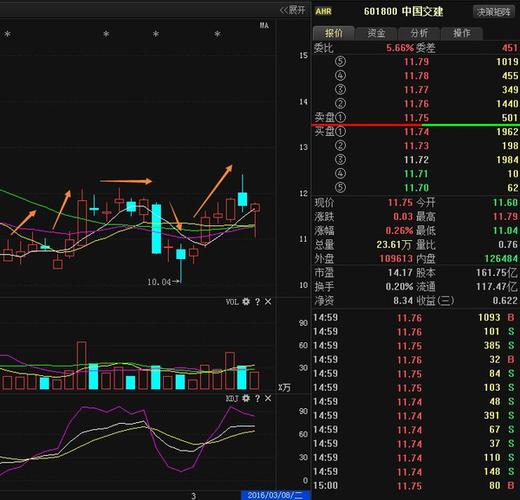The height and width of the screenshot is (500, 520).
Task: Select sell level 5 price 11.79
Action: click(416, 62)
